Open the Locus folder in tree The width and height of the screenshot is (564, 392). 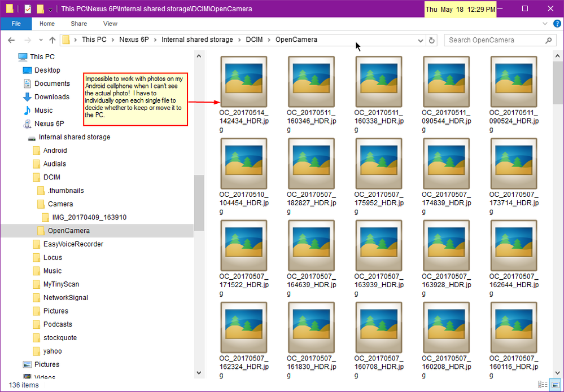[53, 257]
